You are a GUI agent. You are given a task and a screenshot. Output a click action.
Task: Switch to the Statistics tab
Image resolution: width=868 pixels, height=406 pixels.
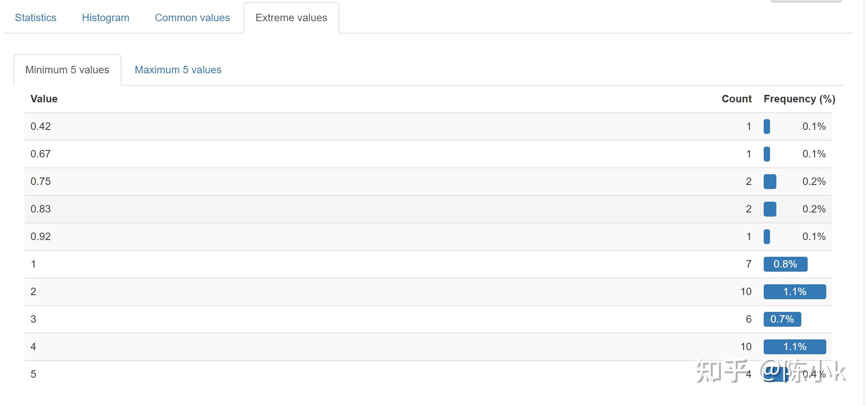coord(35,17)
